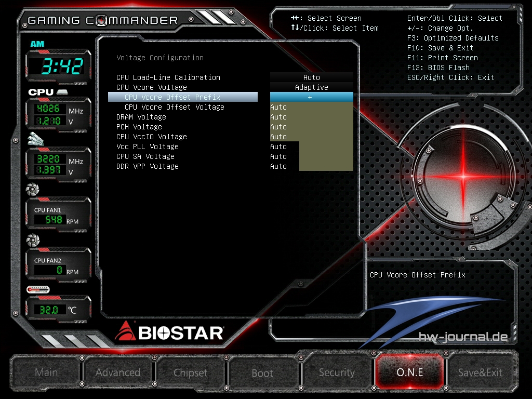The image size is (532, 399).
Task: Click the F3: Optimized Defaults hint
Action: point(453,38)
